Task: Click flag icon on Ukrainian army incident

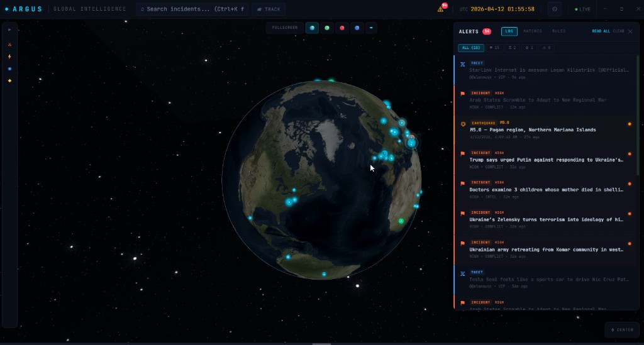Action: [x=463, y=243]
